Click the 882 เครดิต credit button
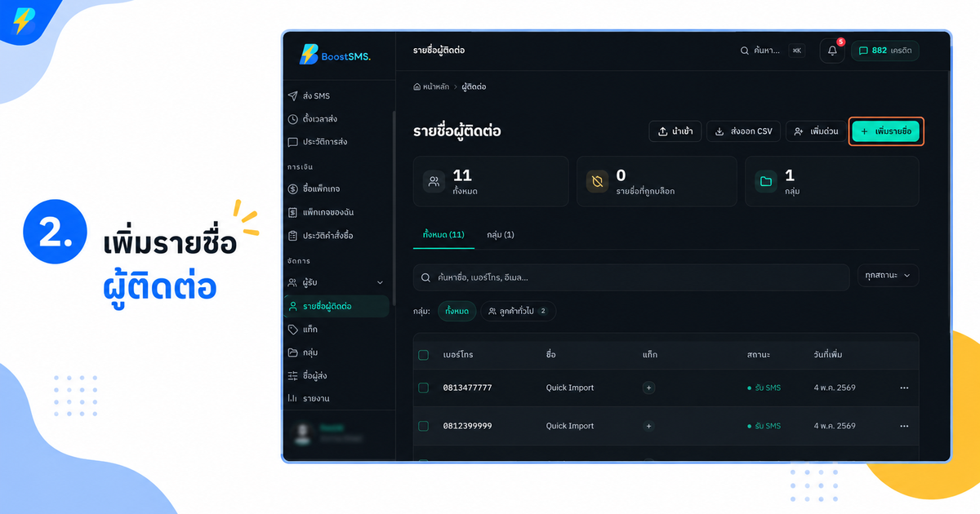Viewport: 980px width, 514px height. pyautogui.click(x=885, y=51)
